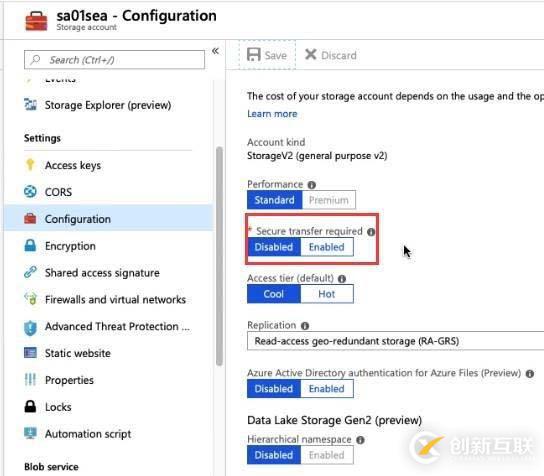Select Standard performance
The width and height of the screenshot is (544, 476).
pyautogui.click(x=274, y=200)
